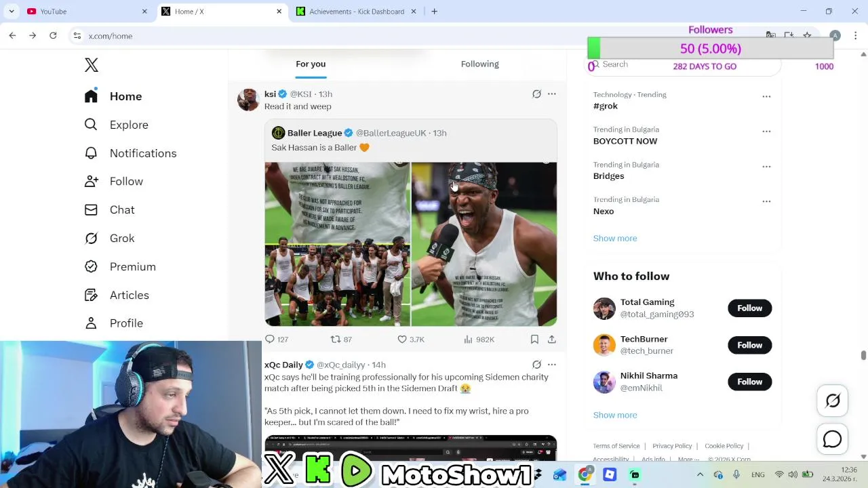Open more menu for Bridges trend
868x488 pixels.
[x=766, y=167]
